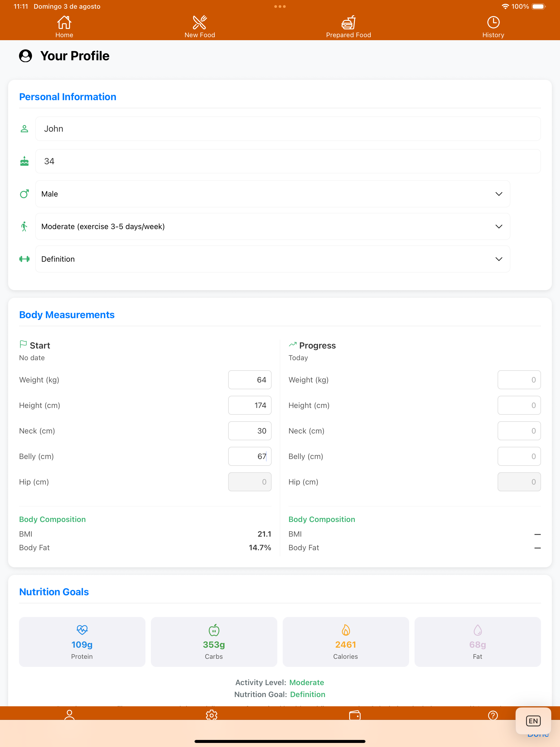This screenshot has height=747, width=560.
Task: Edit Start weight field 64
Action: point(250,379)
